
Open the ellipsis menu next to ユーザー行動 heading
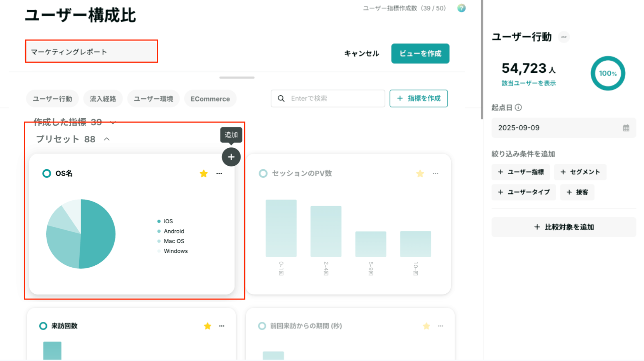(563, 37)
